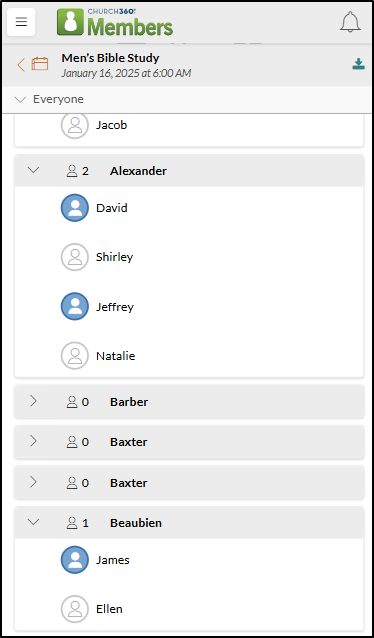374x638 pixels.
Task: Mark Ellen as present
Action: (x=74, y=609)
